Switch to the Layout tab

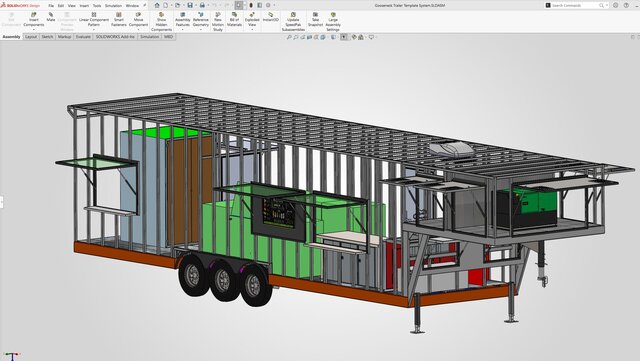(x=31, y=37)
